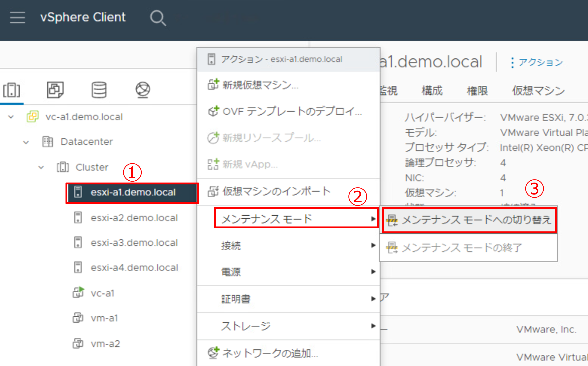This screenshot has height=366, width=588.
Task: Switch to the 構成 tab
Action: pos(432,91)
